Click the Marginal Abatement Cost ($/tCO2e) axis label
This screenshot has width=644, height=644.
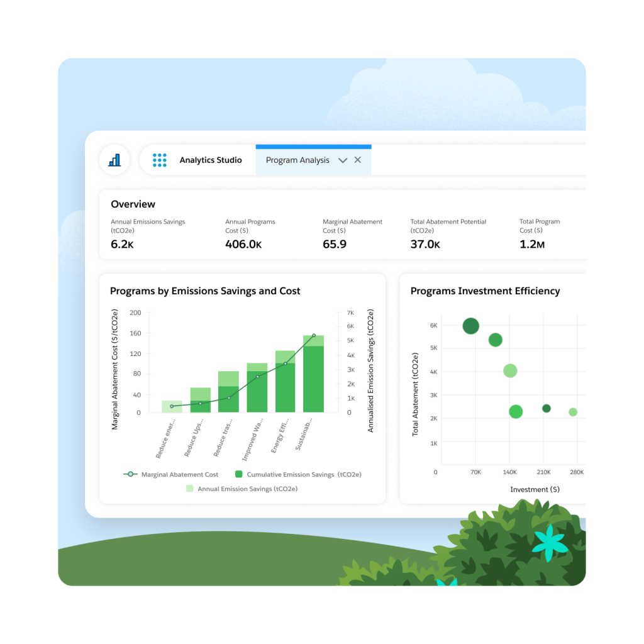(114, 369)
